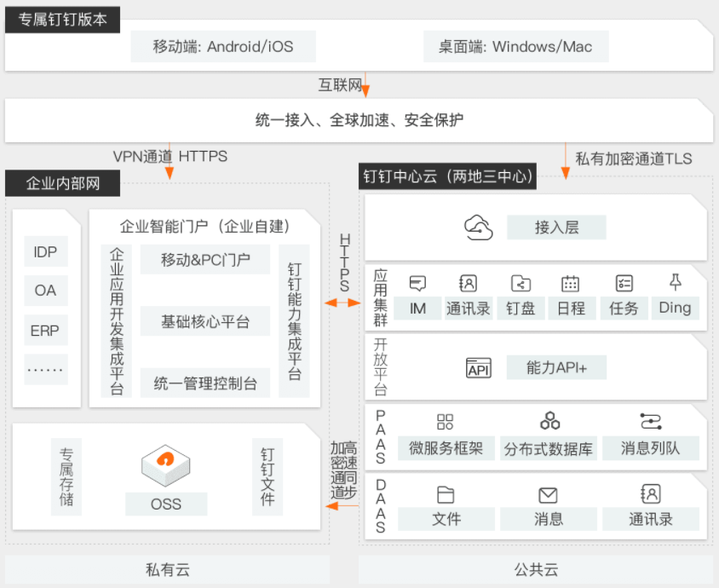Viewport: 719px width, 588px height.
Task: Select the 分布式数据库 label box
Action: pyautogui.click(x=549, y=448)
